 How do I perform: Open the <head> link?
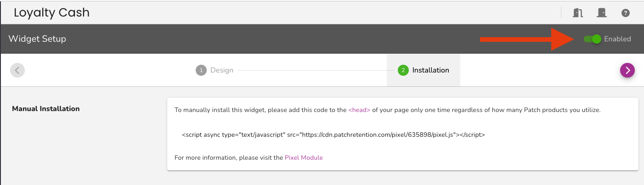(359, 110)
